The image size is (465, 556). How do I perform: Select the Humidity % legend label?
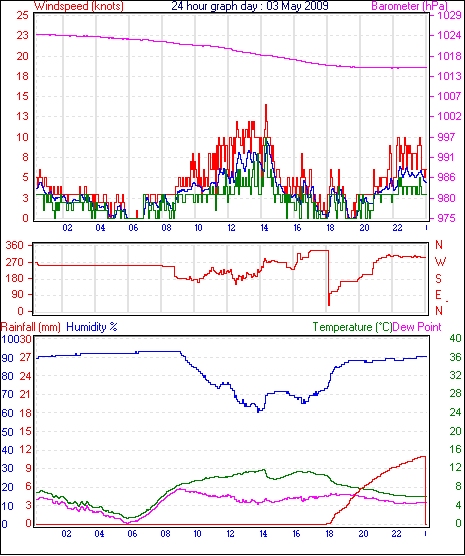click(92, 327)
